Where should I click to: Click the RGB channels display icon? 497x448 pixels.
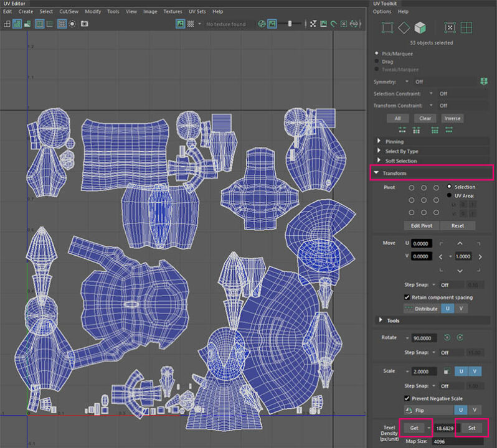(x=262, y=24)
